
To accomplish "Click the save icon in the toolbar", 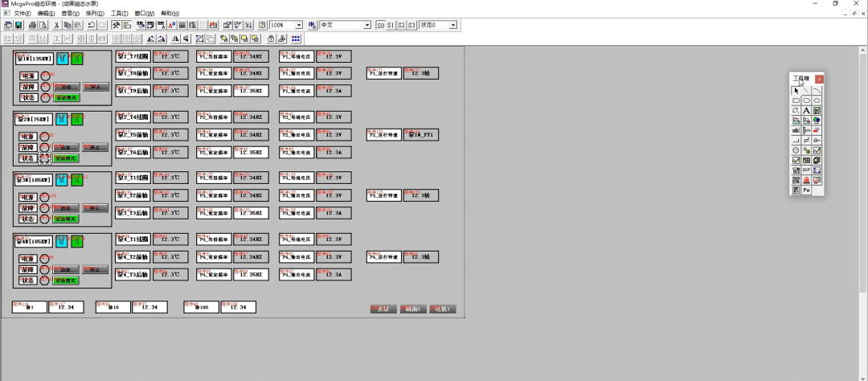I will pyautogui.click(x=18, y=25).
